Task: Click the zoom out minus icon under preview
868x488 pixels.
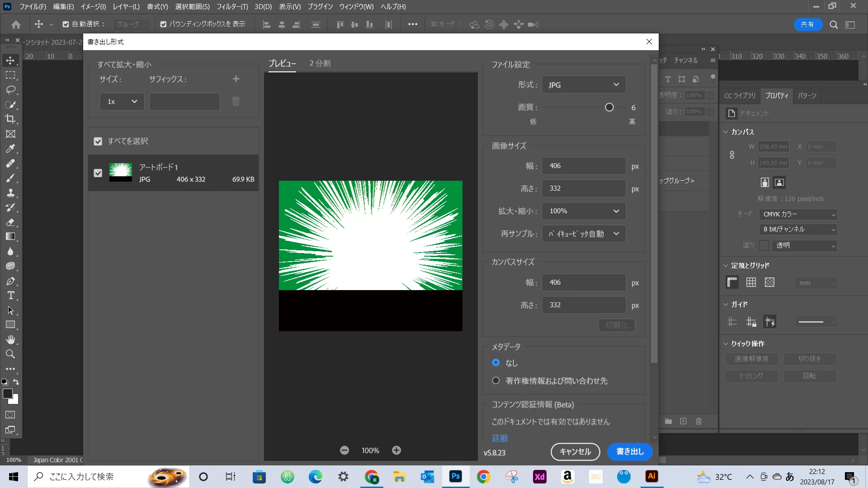Action: pos(344,450)
